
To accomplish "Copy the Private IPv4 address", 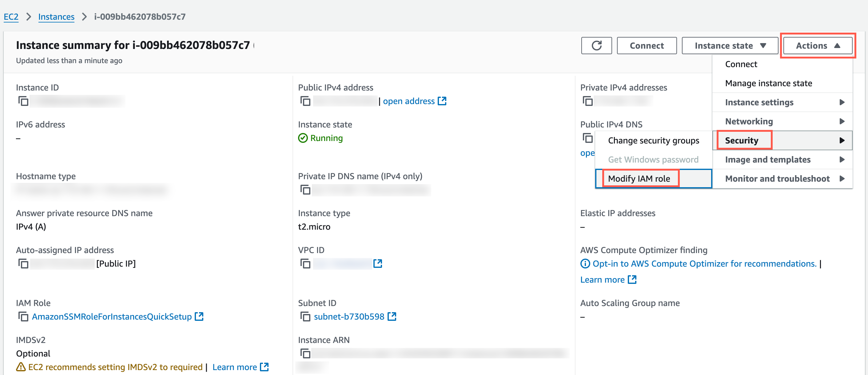I will 587,101.
